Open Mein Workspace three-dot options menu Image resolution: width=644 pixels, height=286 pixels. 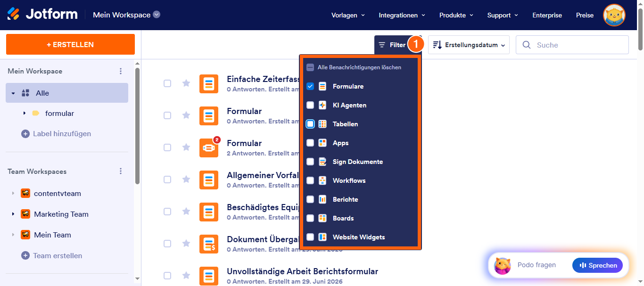coord(121,71)
